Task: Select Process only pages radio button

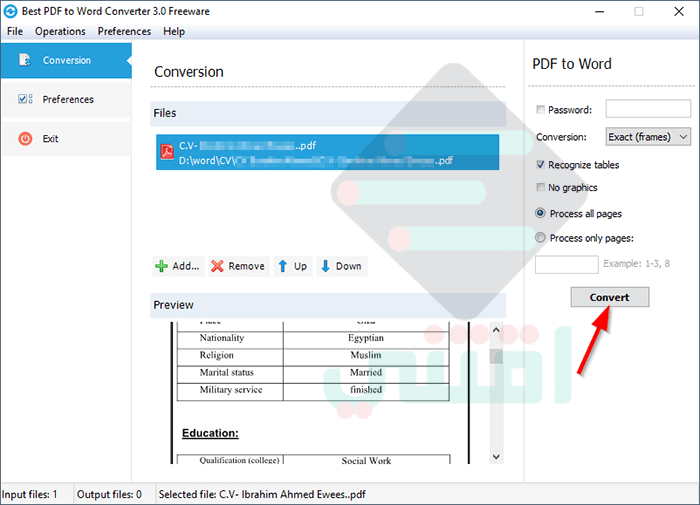Action: coord(540,238)
